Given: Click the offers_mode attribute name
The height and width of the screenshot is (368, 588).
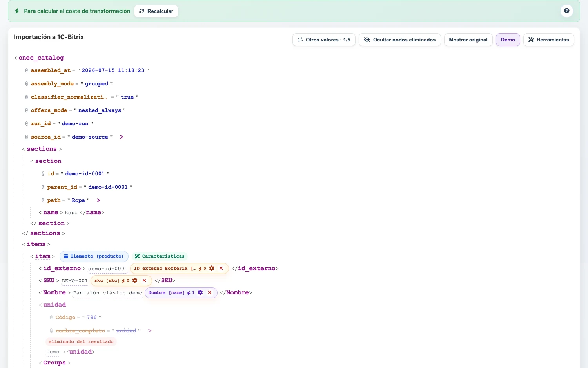Looking at the screenshot, I should 49,110.
